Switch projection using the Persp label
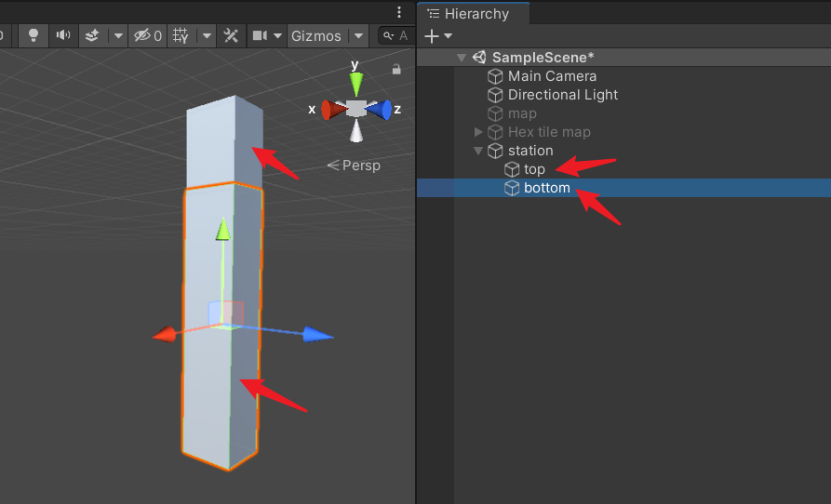 click(354, 166)
